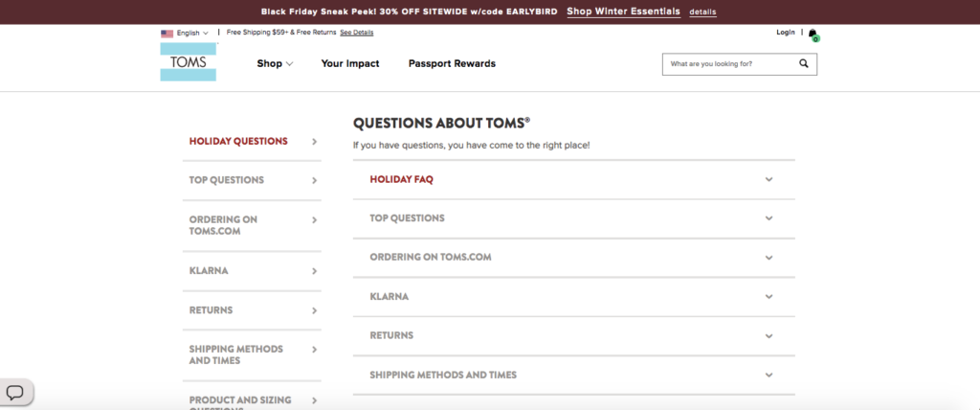Expand the Klarna accordion chevron
980x410 pixels.
click(x=768, y=297)
